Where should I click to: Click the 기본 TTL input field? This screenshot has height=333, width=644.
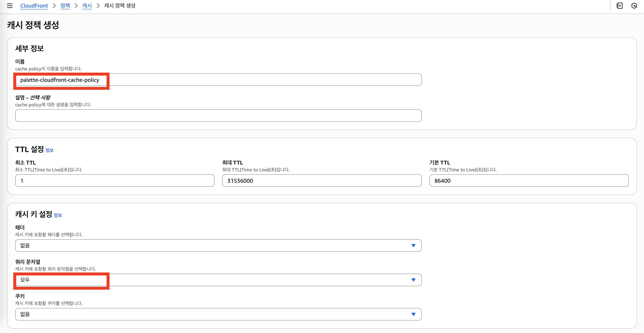click(528, 181)
